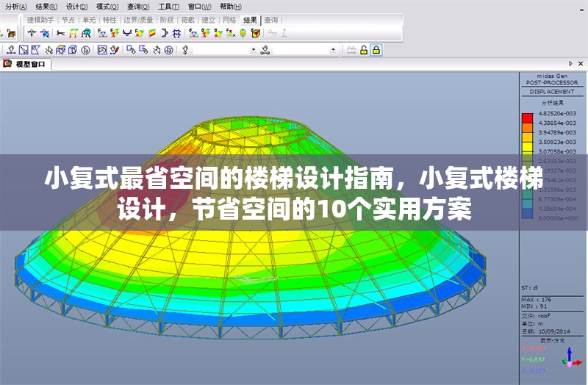Click the crossed-arrows intersect select icon
This screenshot has height=385, width=588.
click(x=49, y=50)
